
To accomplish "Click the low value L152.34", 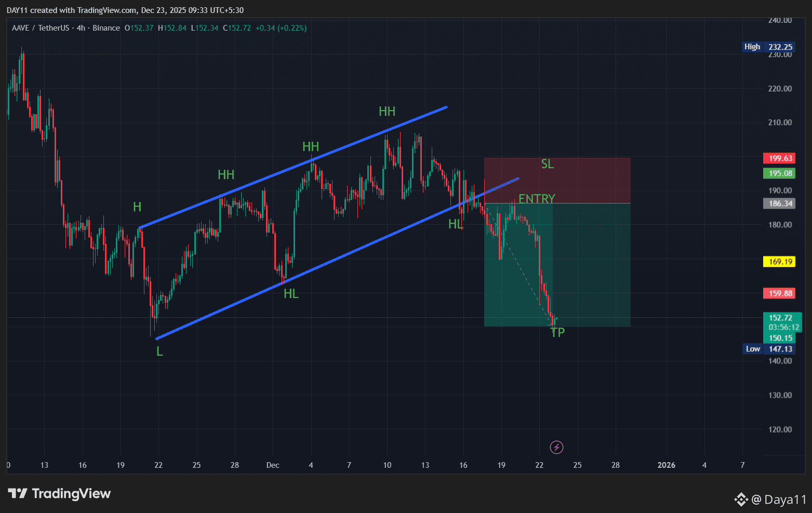I will coord(205,28).
